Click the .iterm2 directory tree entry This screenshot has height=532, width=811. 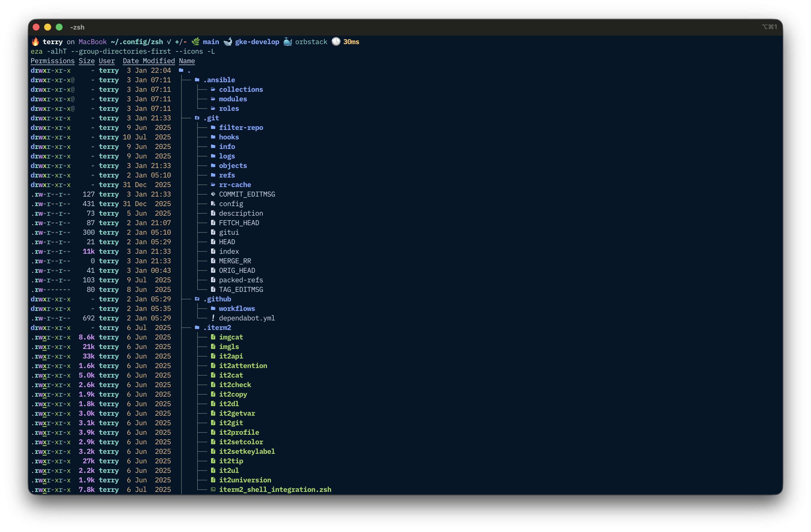pos(217,327)
